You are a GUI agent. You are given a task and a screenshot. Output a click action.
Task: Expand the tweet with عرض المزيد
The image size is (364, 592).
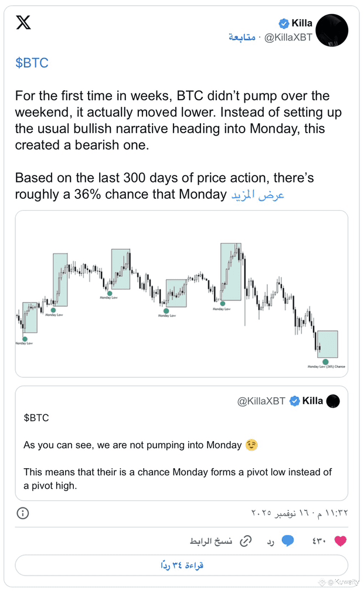258,195
